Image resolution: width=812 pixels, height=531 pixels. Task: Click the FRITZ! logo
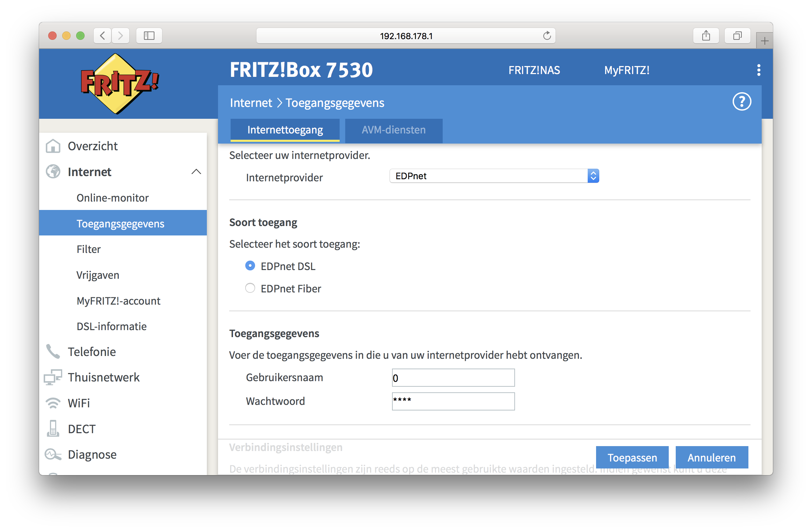click(x=120, y=84)
